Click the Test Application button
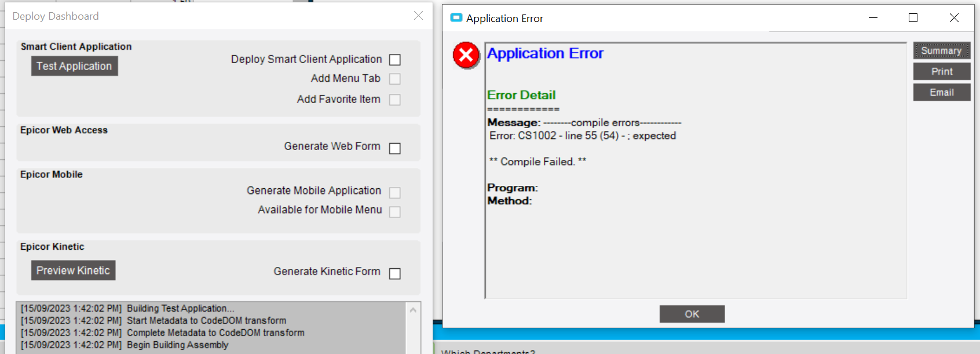The image size is (980, 354). 75,66
